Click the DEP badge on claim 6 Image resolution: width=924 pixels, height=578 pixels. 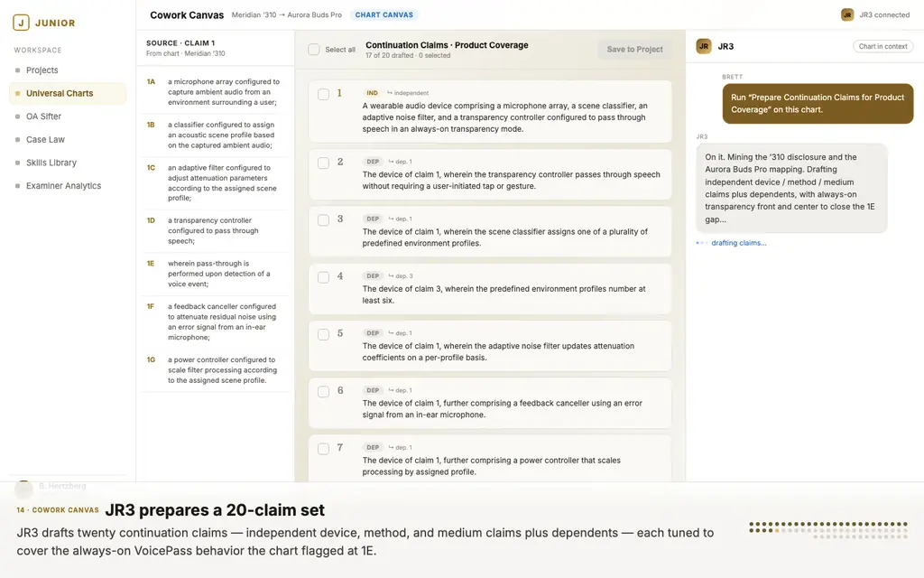click(373, 390)
